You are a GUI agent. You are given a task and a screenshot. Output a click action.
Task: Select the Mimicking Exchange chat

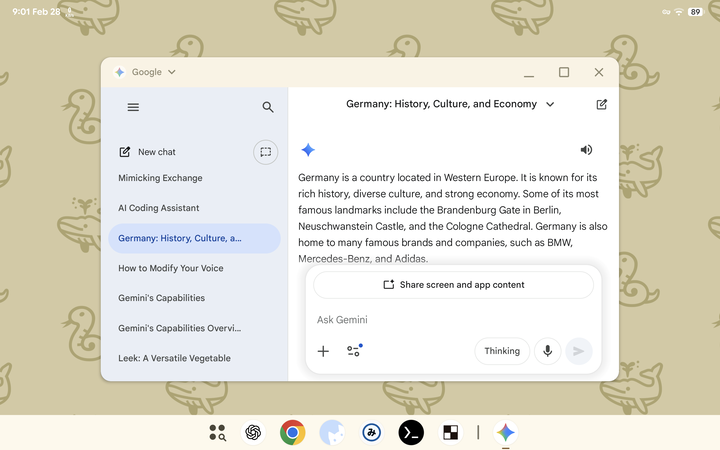(x=160, y=178)
